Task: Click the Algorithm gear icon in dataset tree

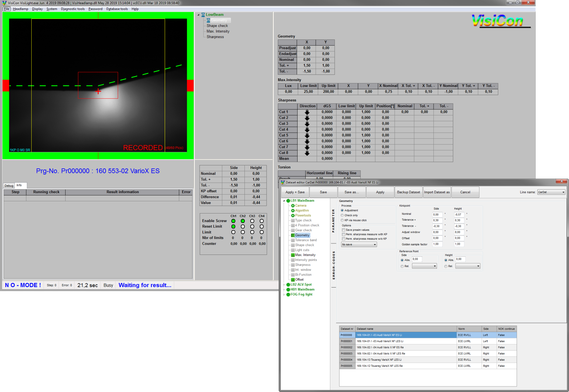Action: coord(293,210)
